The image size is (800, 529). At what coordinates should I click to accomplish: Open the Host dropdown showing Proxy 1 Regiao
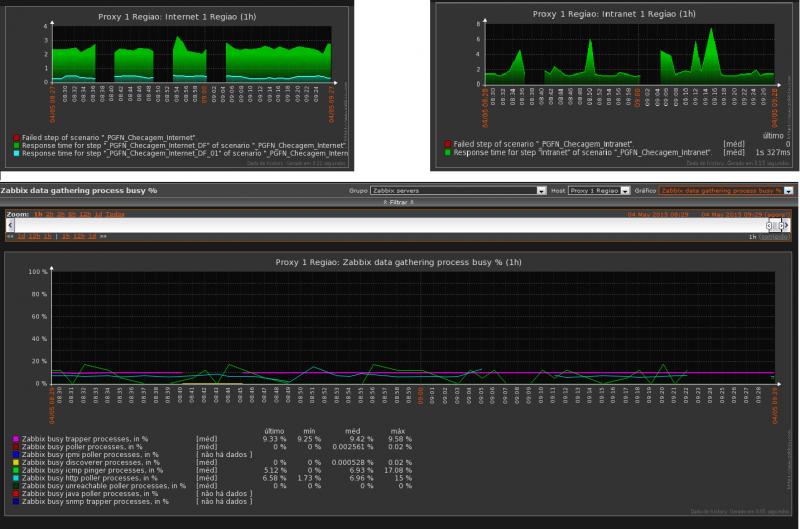595,190
